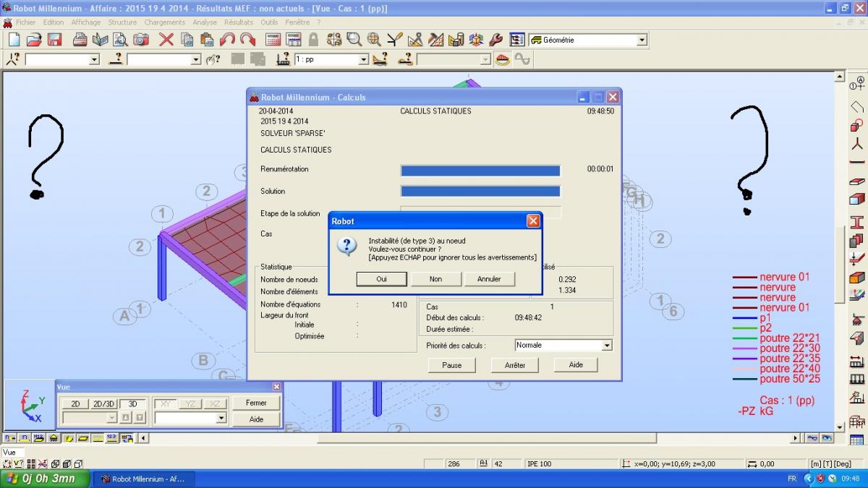Click the bar selection question icon

click(116, 59)
